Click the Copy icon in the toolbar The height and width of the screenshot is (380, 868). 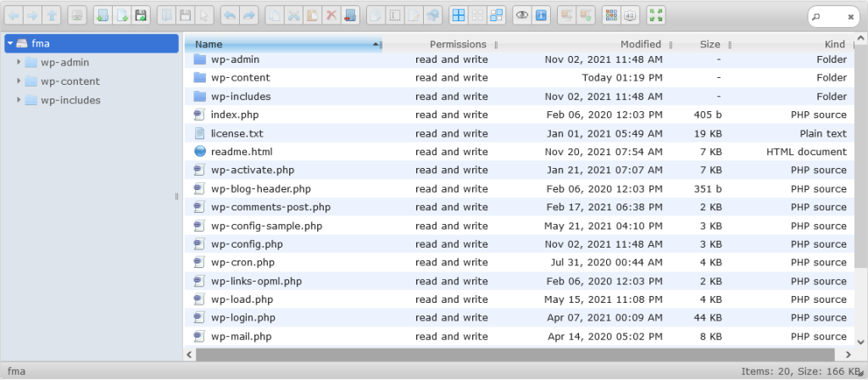(x=275, y=15)
